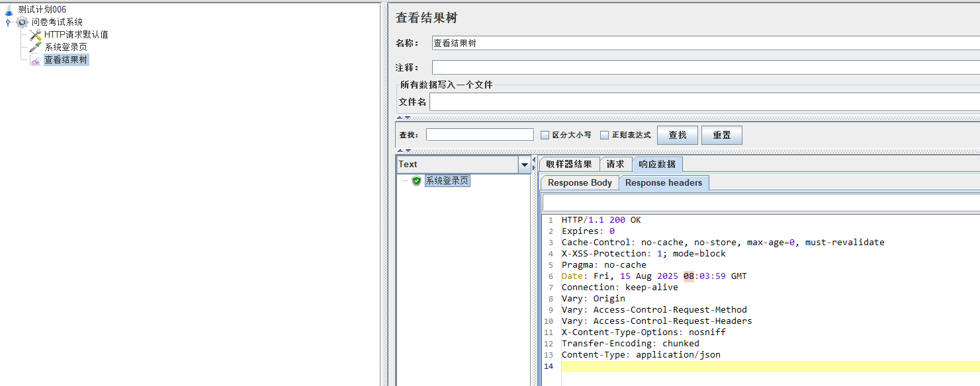Click the 问卷考试系统 thread group gear icon
The image size is (980, 386).
(x=22, y=22)
